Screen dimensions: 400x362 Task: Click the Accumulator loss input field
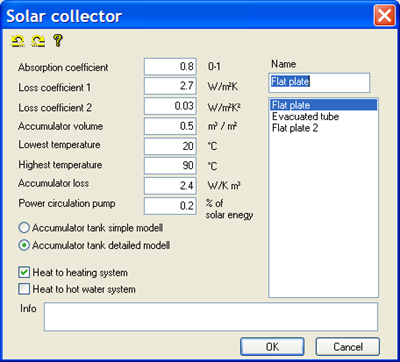point(170,186)
